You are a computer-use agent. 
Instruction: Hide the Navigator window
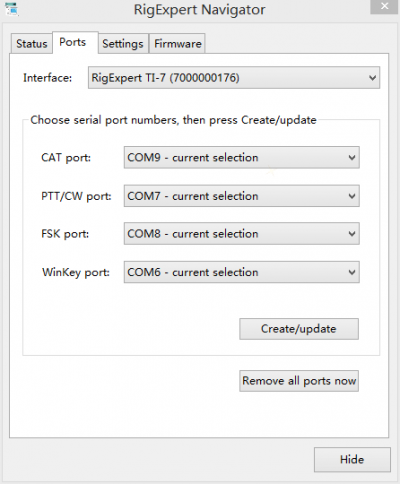tap(352, 460)
